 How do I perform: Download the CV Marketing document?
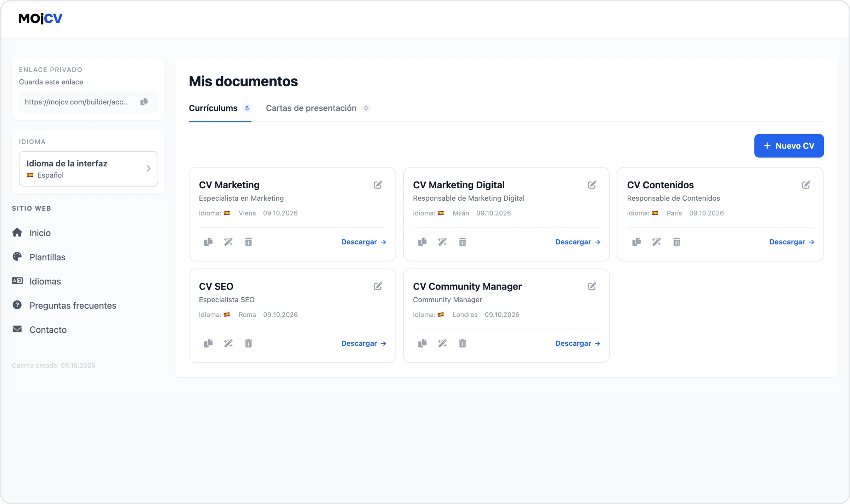click(363, 242)
